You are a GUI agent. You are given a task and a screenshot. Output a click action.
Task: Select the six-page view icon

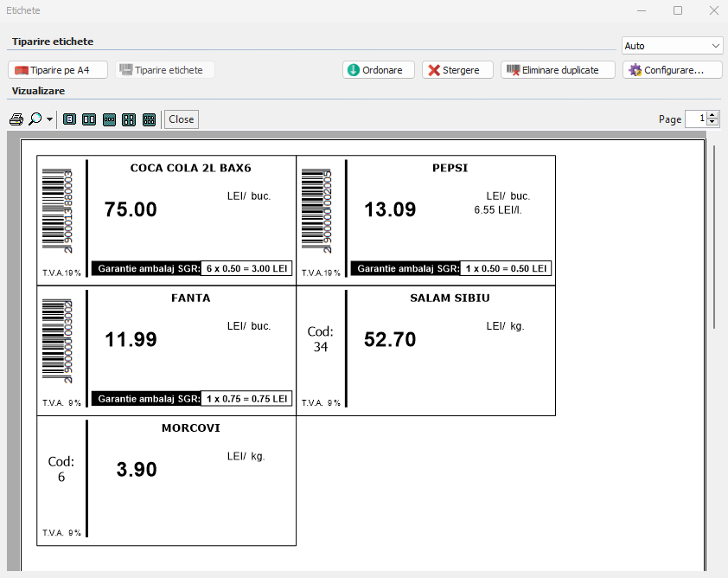click(149, 119)
